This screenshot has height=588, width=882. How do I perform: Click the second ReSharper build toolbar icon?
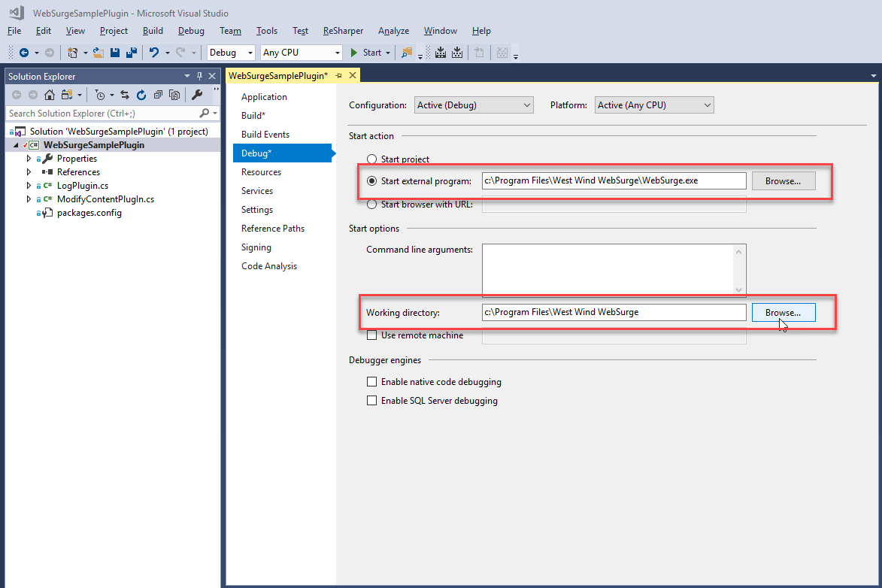tap(457, 53)
